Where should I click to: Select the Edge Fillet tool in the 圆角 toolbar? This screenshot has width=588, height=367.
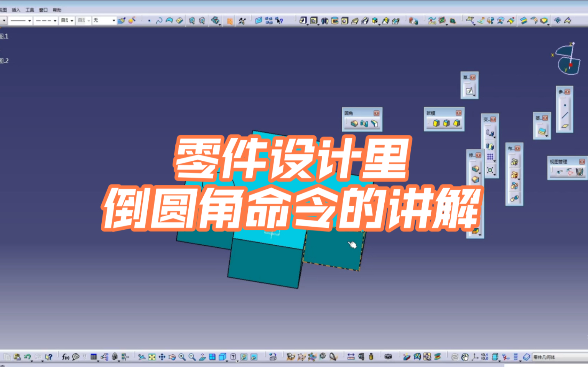(x=354, y=123)
